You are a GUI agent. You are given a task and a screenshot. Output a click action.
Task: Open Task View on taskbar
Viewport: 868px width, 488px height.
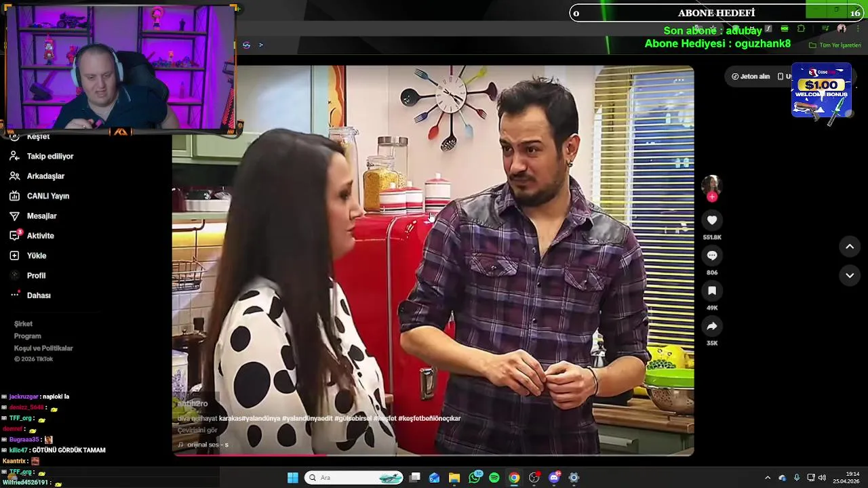(415, 478)
